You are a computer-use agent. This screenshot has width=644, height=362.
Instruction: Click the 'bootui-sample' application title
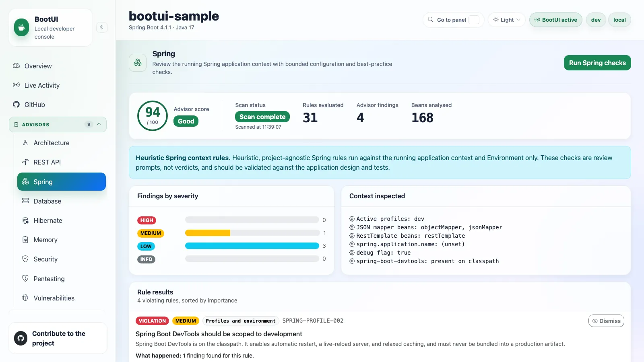tap(174, 16)
